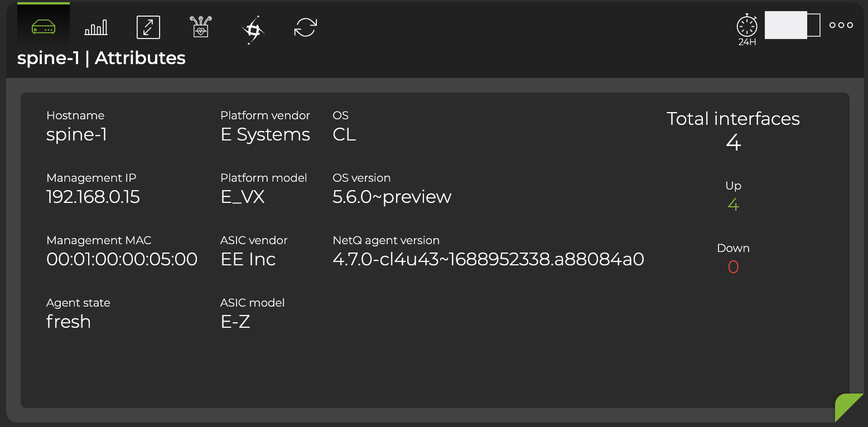Click the Down interfaces count of 0
This screenshot has width=868, height=427.
[733, 266]
